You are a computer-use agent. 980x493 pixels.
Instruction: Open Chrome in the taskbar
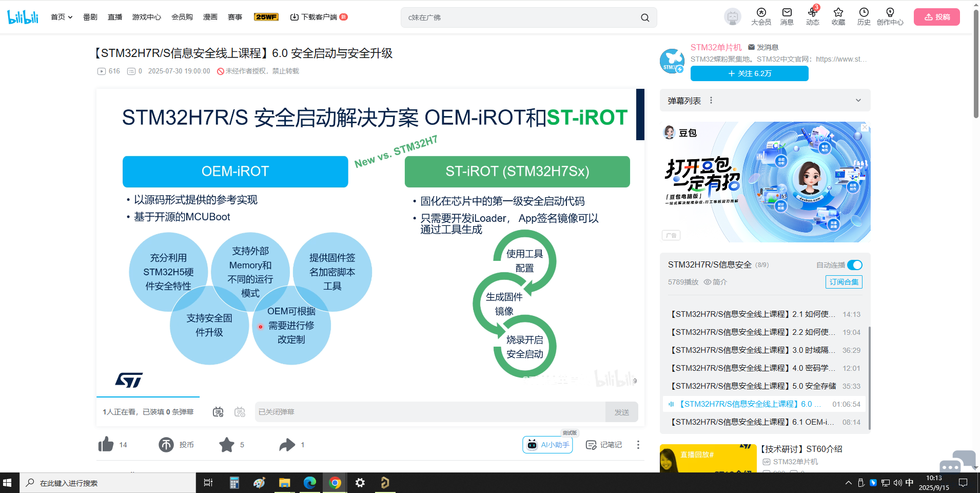pyautogui.click(x=335, y=483)
